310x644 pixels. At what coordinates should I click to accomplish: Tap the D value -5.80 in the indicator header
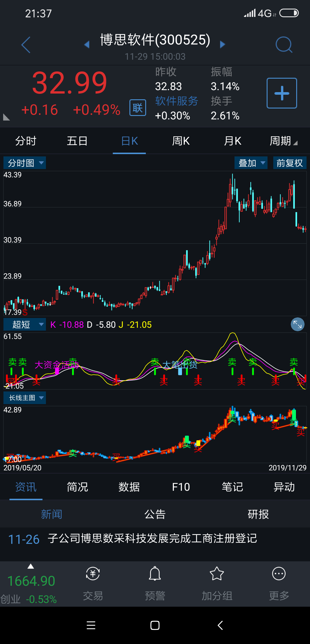106,325
